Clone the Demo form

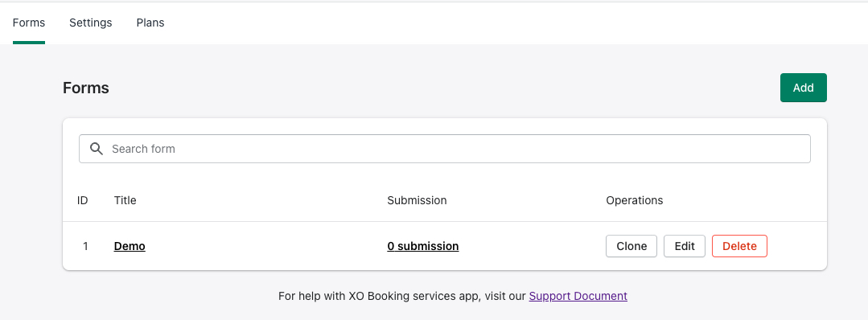point(631,246)
